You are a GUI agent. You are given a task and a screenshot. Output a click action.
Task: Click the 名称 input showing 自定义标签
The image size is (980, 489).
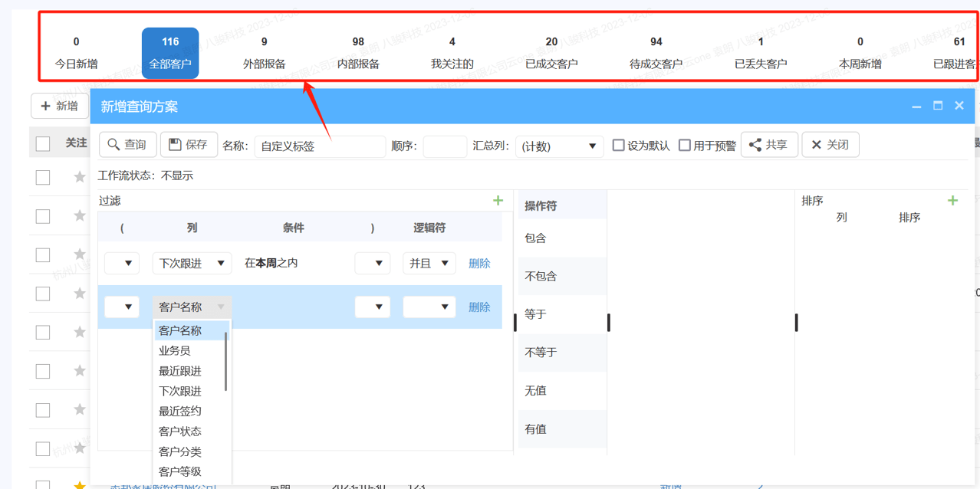319,146
